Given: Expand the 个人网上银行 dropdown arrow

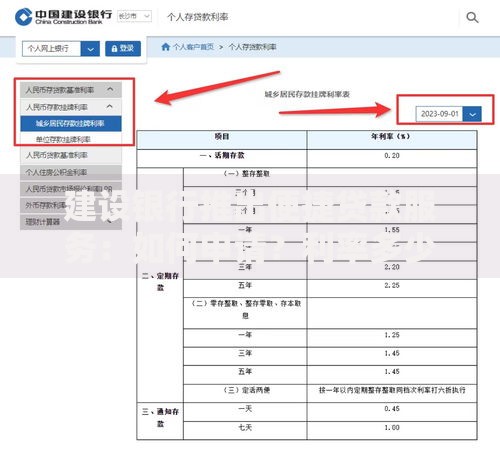Looking at the screenshot, I should point(90,49).
